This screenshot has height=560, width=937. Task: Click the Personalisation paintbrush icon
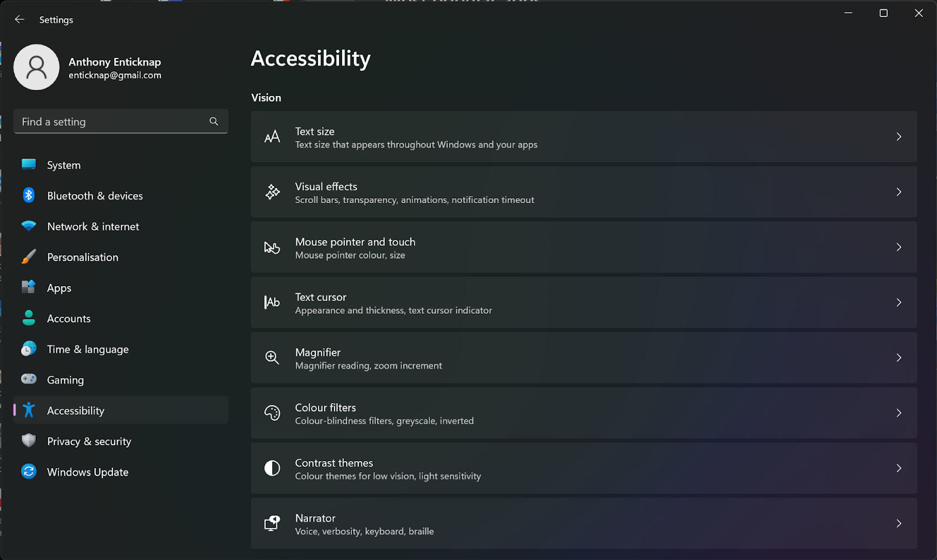(29, 256)
